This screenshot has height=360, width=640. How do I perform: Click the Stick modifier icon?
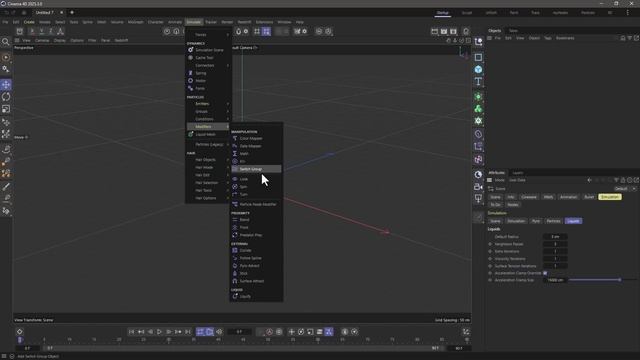(x=235, y=273)
